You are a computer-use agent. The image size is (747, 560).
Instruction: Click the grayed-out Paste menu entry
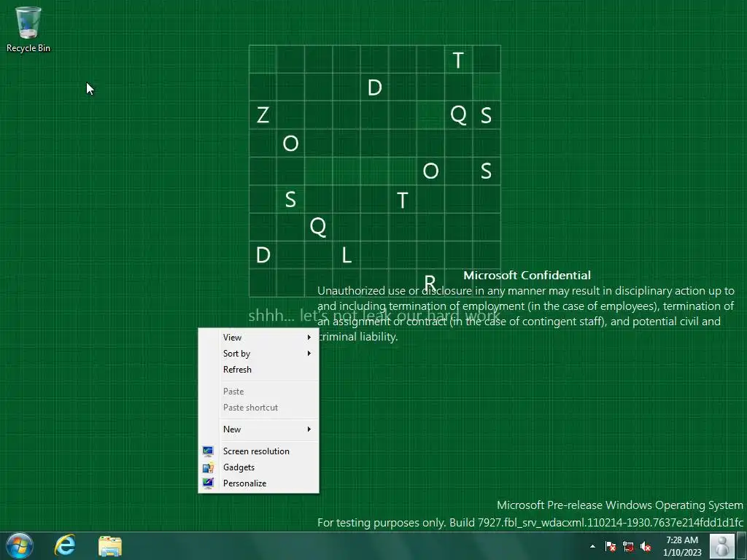(x=259, y=392)
